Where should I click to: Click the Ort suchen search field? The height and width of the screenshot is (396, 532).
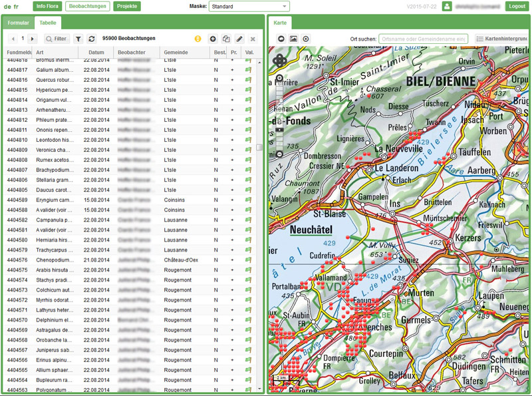[423, 39]
